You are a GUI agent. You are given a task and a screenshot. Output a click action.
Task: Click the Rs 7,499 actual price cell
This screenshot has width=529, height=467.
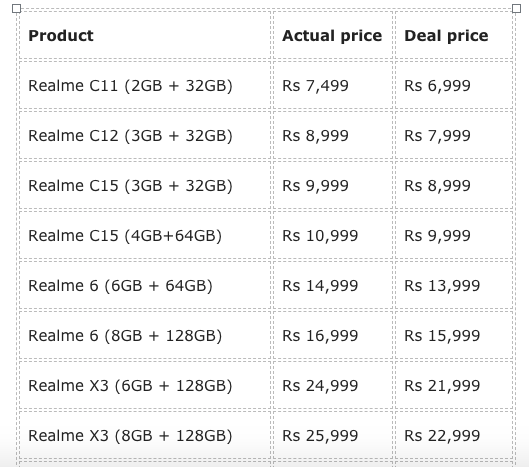[x=333, y=85]
